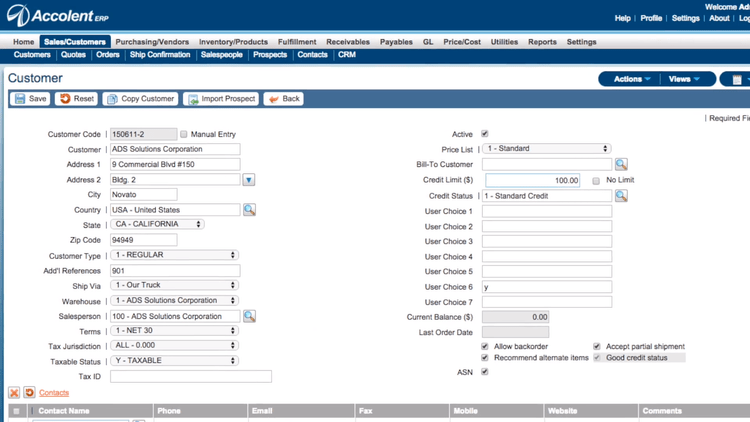Screen dimensions: 750x422
Task: Toggle Allow backorder checkbox
Action: (x=485, y=346)
